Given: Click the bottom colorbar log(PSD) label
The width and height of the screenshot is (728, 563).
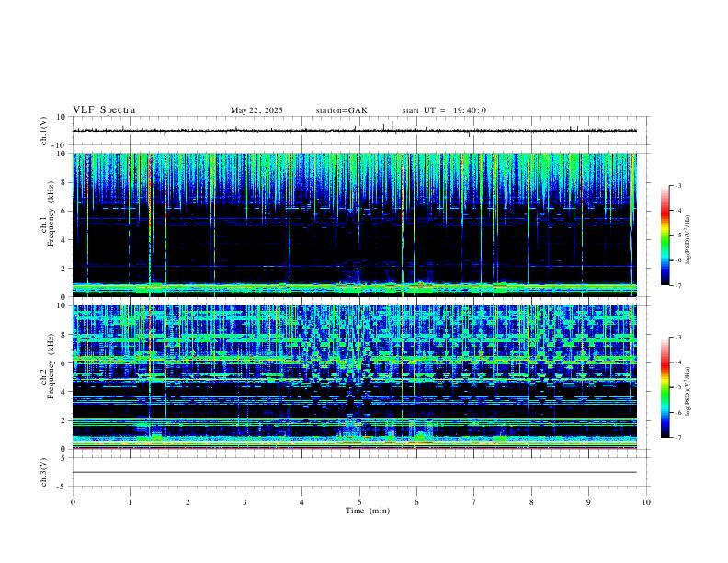Looking at the screenshot, I should [x=688, y=391].
